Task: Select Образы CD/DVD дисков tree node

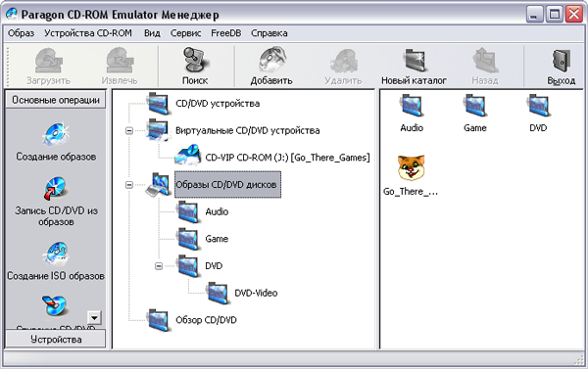Action: (x=227, y=185)
